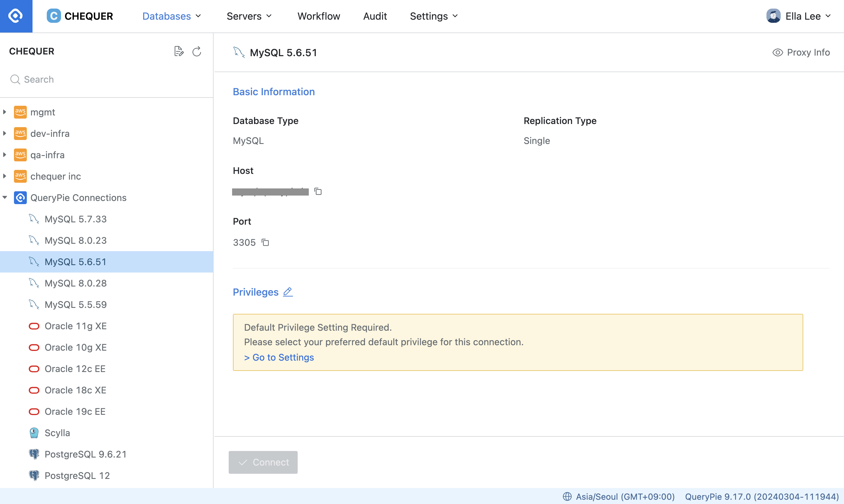Image resolution: width=844 pixels, height=504 pixels.
Task: Copy the Port 3305 value with its copy icon
Action: click(265, 243)
